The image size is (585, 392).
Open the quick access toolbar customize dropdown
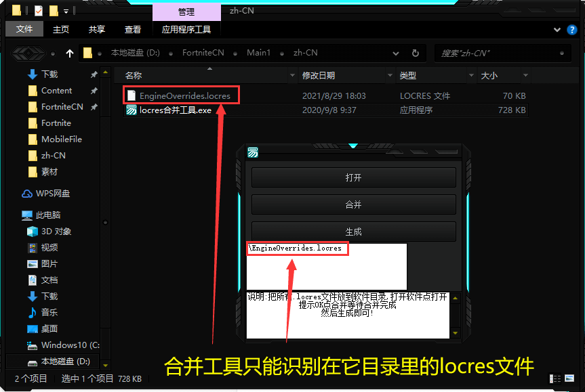tap(66, 12)
